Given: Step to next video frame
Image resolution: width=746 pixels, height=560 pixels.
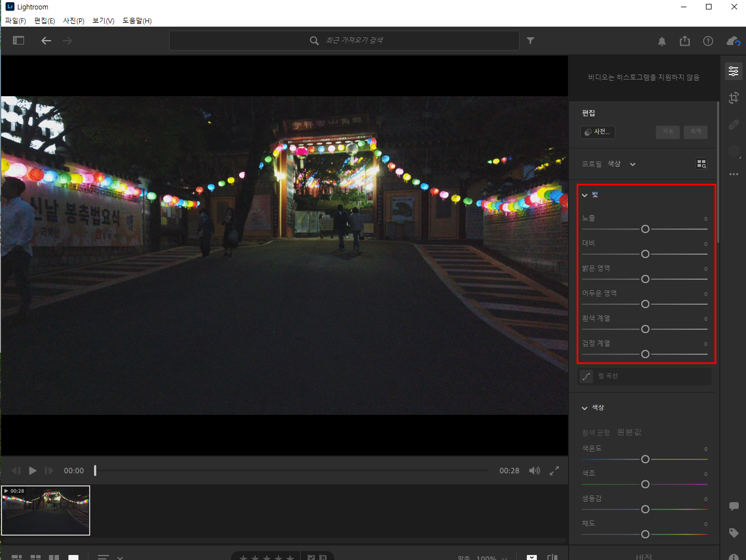Looking at the screenshot, I should click(x=49, y=470).
